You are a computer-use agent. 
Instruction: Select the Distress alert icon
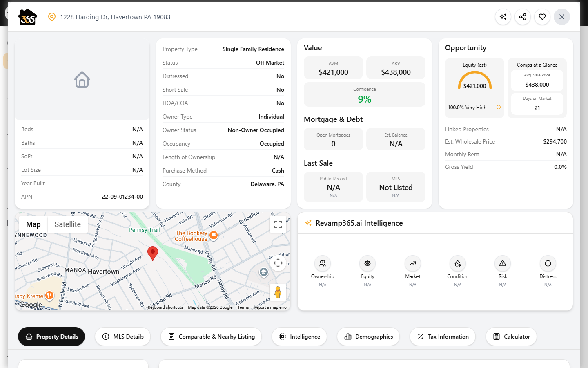[x=548, y=263]
